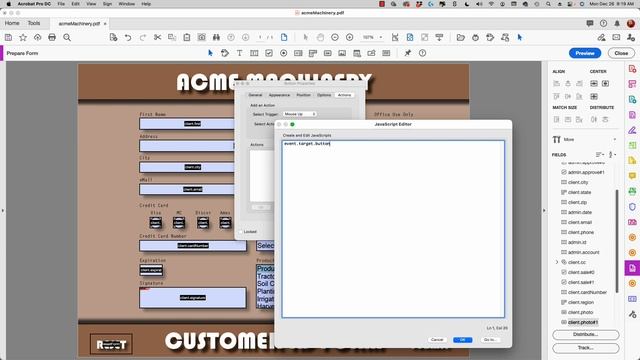Screen dimensions: 640x360
Task: Select the Add Image Field tool
Action: [342, 53]
